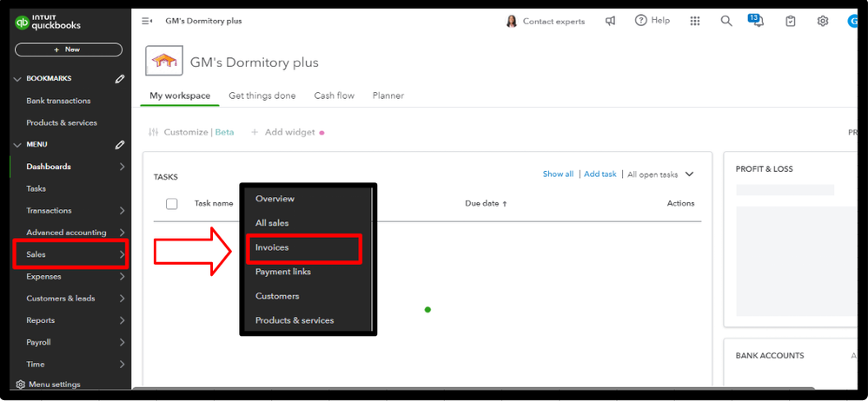The height and width of the screenshot is (401, 868).
Task: Open the clipboard tasks icon
Action: click(791, 21)
